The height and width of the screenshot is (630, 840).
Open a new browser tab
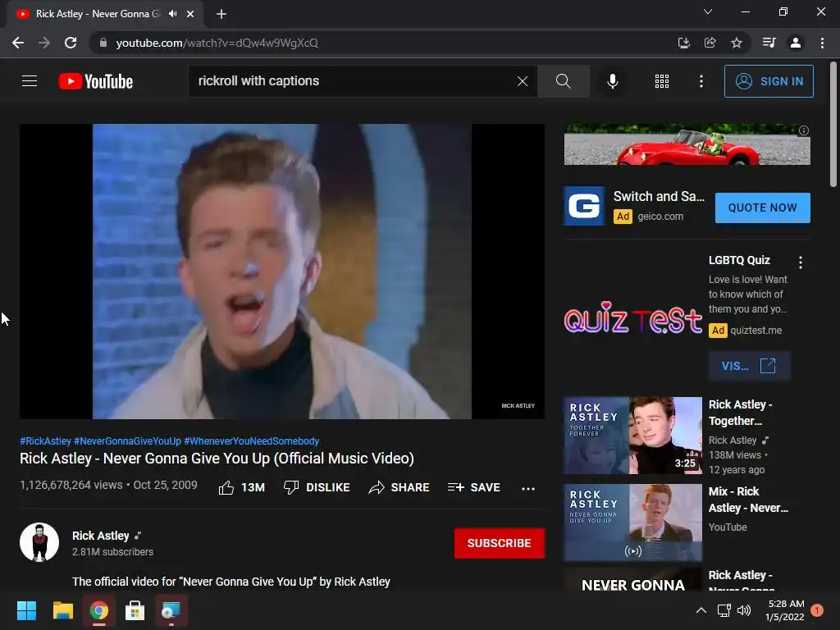pyautogui.click(x=221, y=14)
